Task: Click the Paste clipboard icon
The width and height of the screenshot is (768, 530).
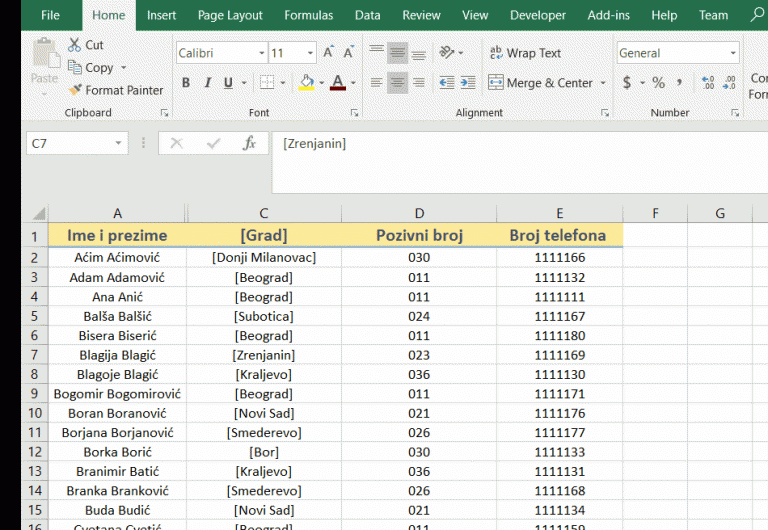Action: pos(46,53)
